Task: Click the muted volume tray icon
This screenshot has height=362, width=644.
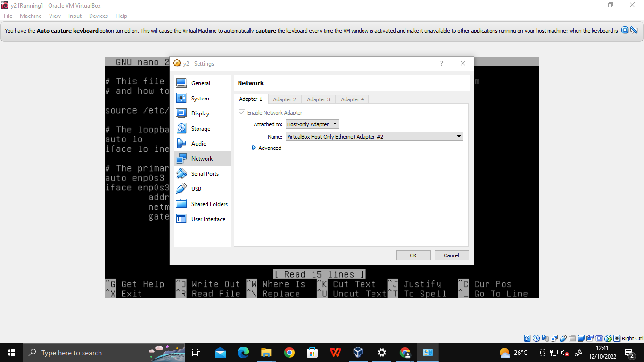Action: pos(565,353)
